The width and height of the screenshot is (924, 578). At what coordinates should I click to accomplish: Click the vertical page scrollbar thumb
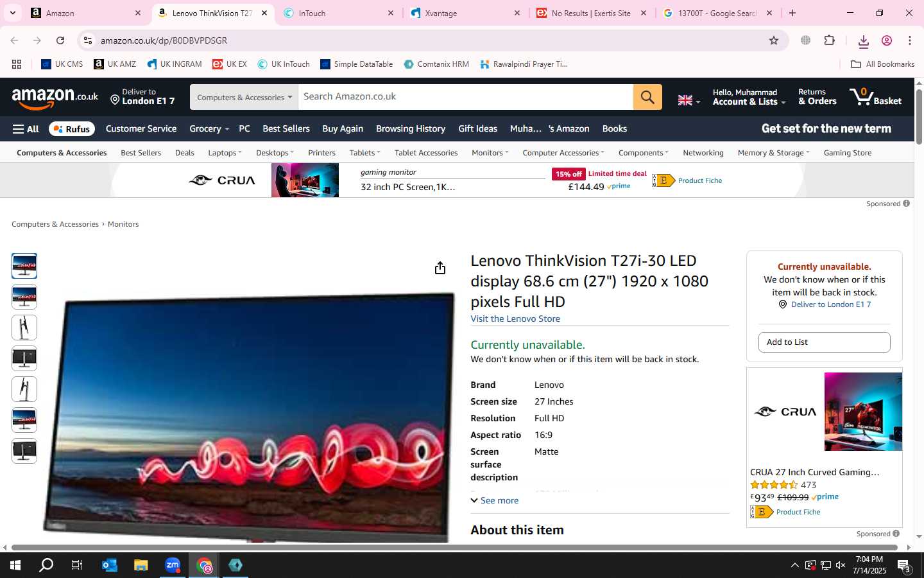click(x=919, y=117)
